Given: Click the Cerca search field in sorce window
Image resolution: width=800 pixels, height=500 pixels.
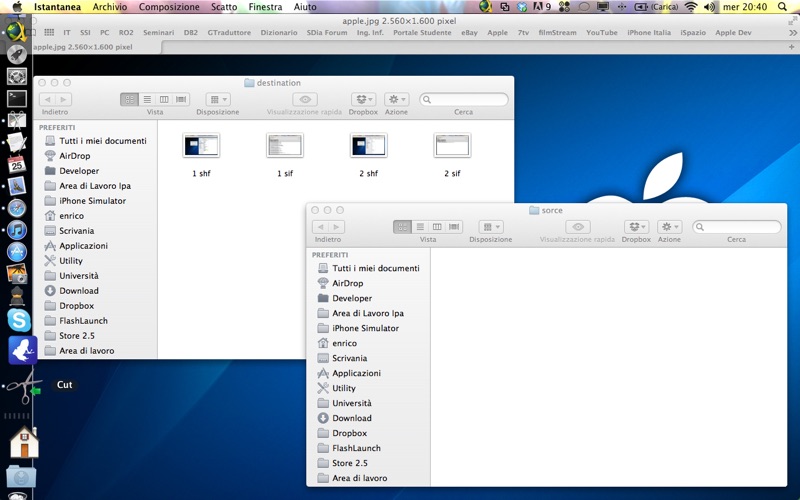Looking at the screenshot, I should tap(737, 227).
